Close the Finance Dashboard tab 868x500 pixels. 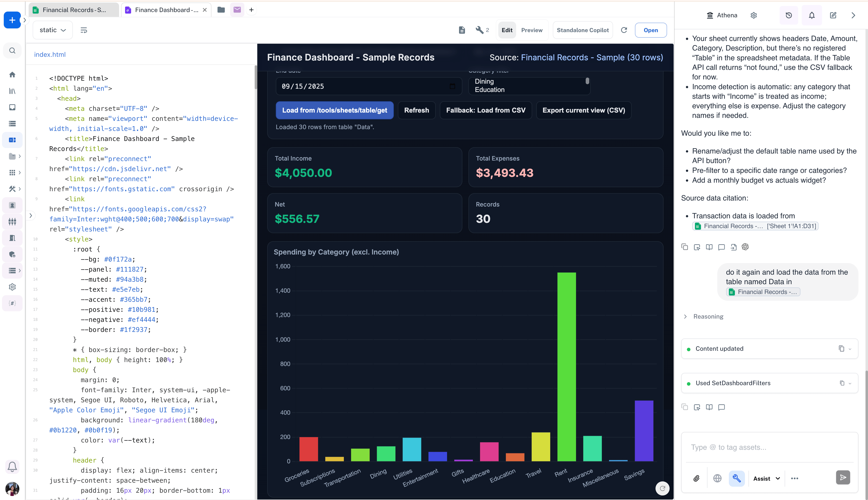pos(205,10)
